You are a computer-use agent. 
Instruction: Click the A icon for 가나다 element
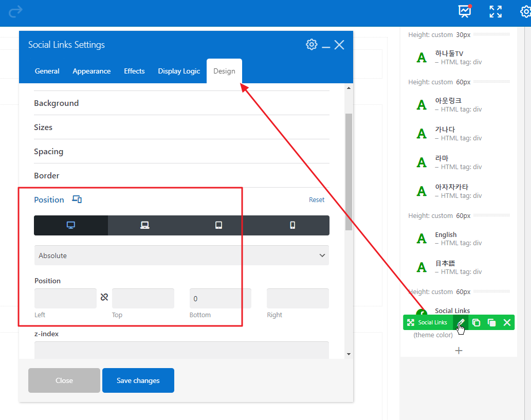point(422,134)
